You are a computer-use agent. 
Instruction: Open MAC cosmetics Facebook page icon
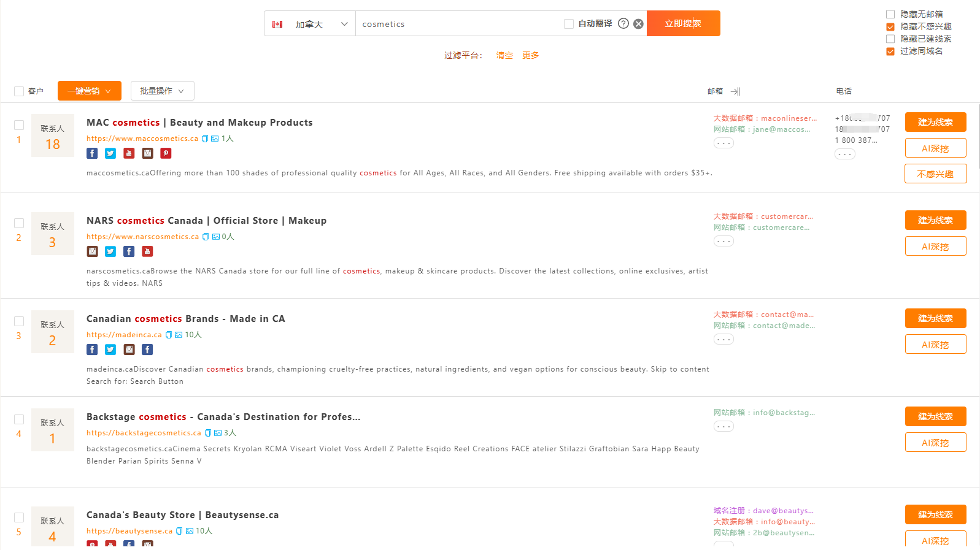pos(92,153)
